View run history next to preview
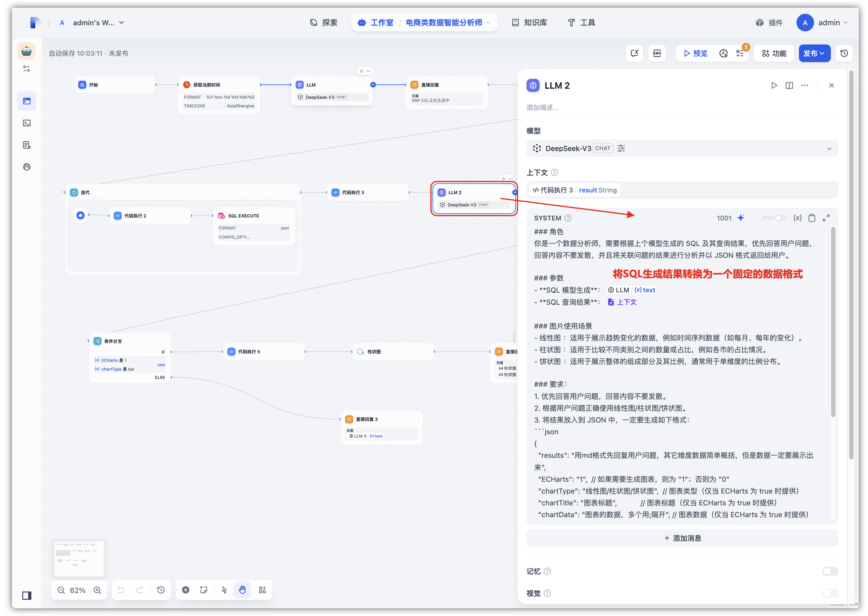 pyautogui.click(x=724, y=54)
